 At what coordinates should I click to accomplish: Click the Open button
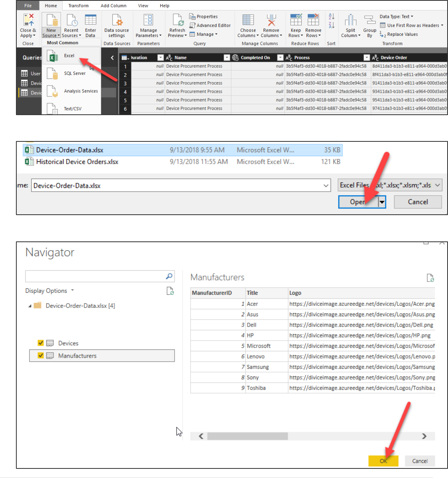358,202
